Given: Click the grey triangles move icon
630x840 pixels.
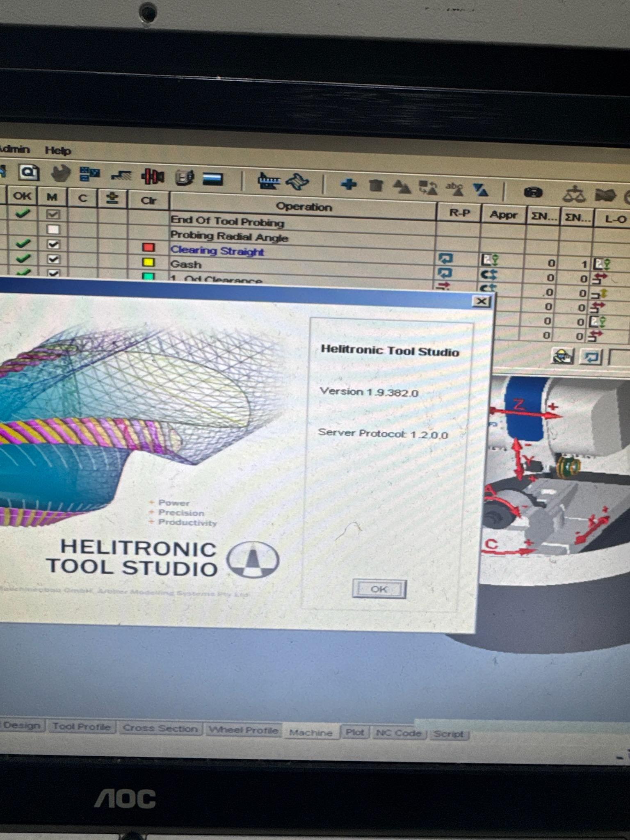Looking at the screenshot, I should (x=402, y=187).
